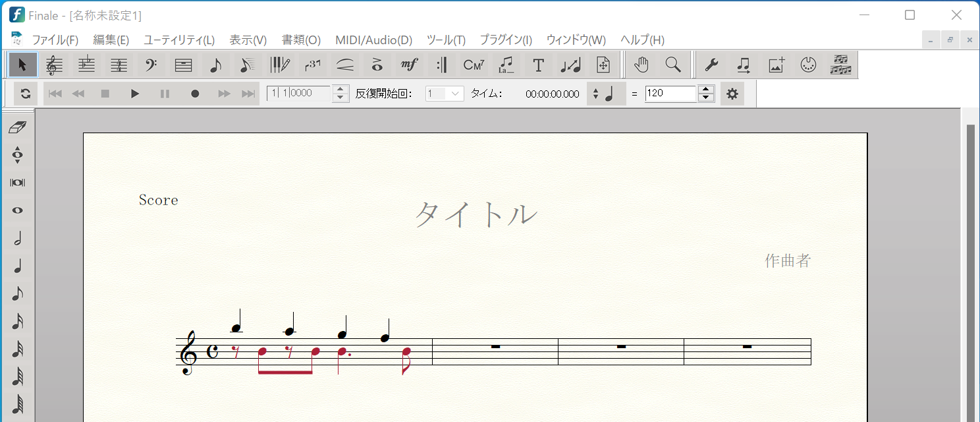This screenshot has width=980, height=422.
Task: Choose the double whole note duration
Action: (18, 183)
